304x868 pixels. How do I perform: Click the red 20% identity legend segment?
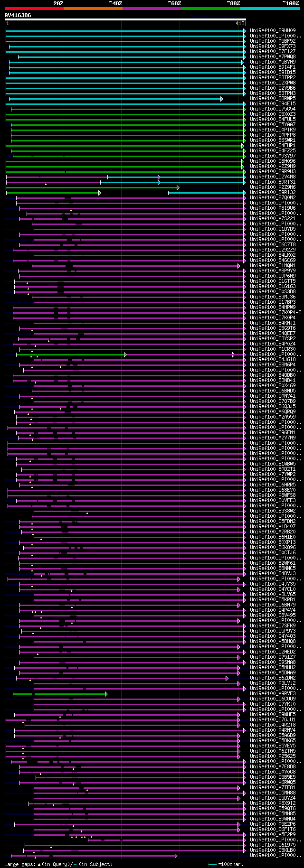click(34, 9)
